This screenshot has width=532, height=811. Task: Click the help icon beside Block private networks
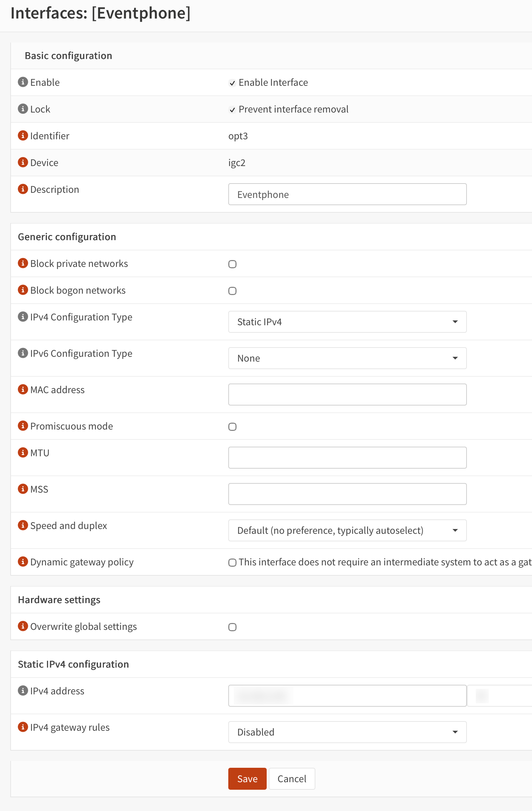point(23,263)
